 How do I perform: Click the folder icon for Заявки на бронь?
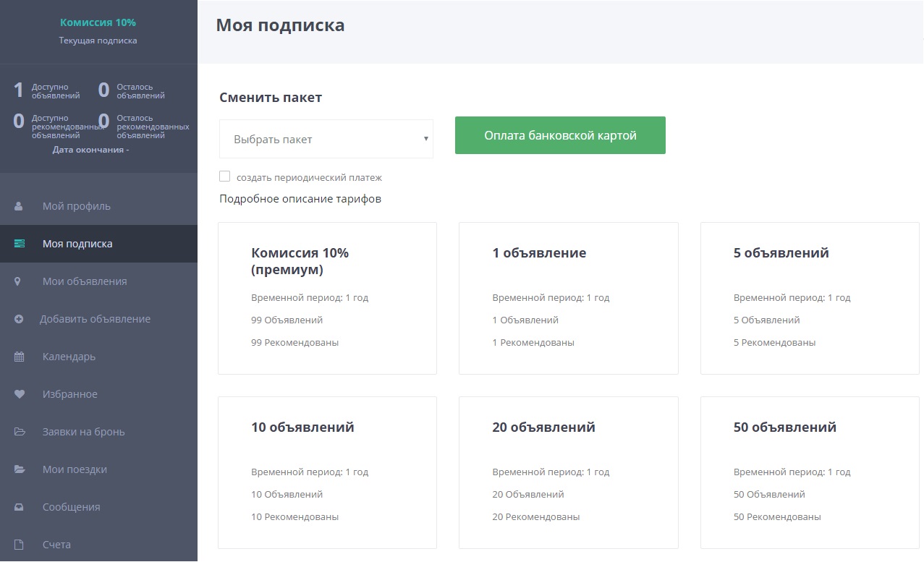pyautogui.click(x=20, y=432)
